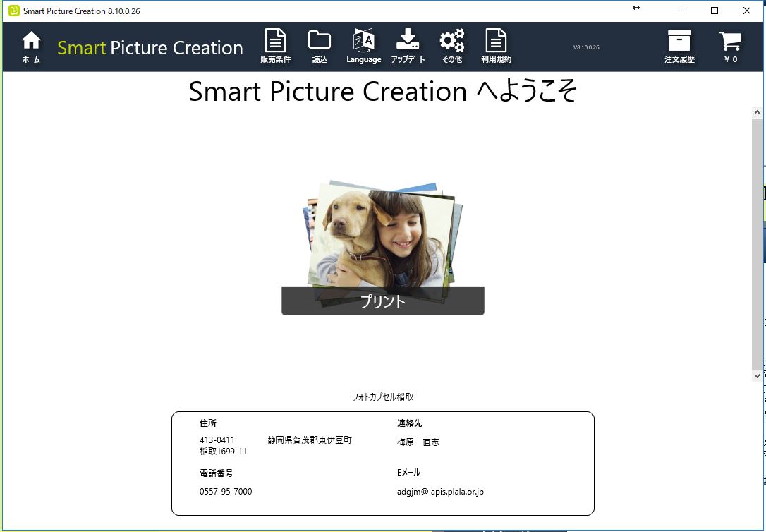
Task: Open the shopping cart showing ¥ 0
Action: click(x=730, y=47)
